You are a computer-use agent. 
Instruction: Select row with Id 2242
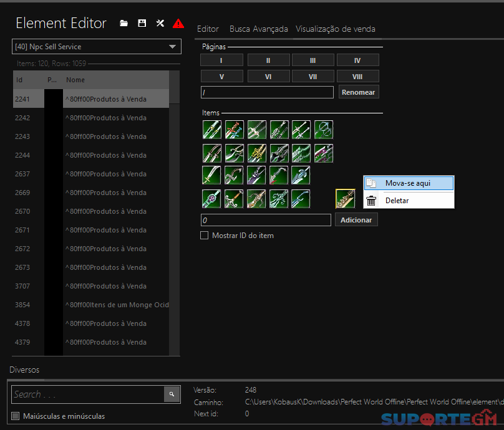click(x=91, y=118)
